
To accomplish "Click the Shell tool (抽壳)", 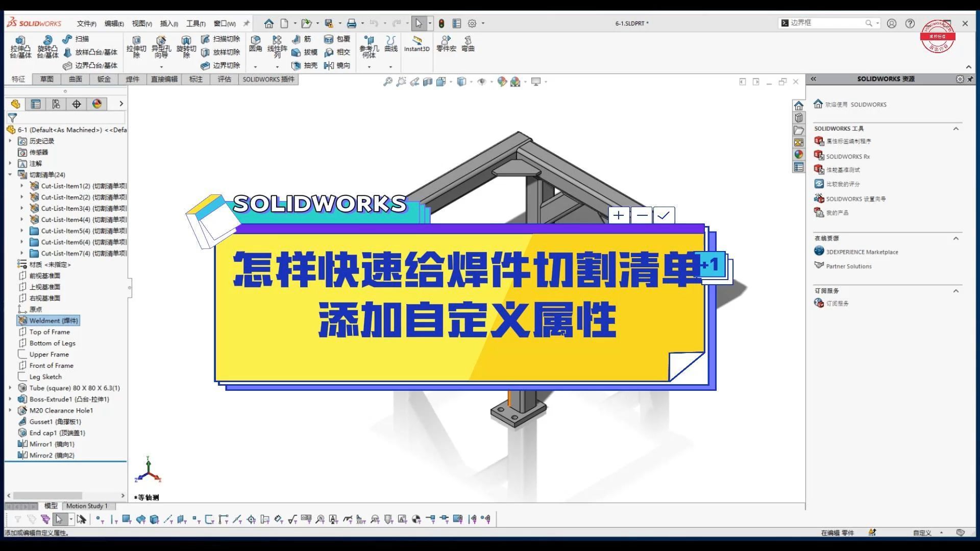I will point(305,65).
